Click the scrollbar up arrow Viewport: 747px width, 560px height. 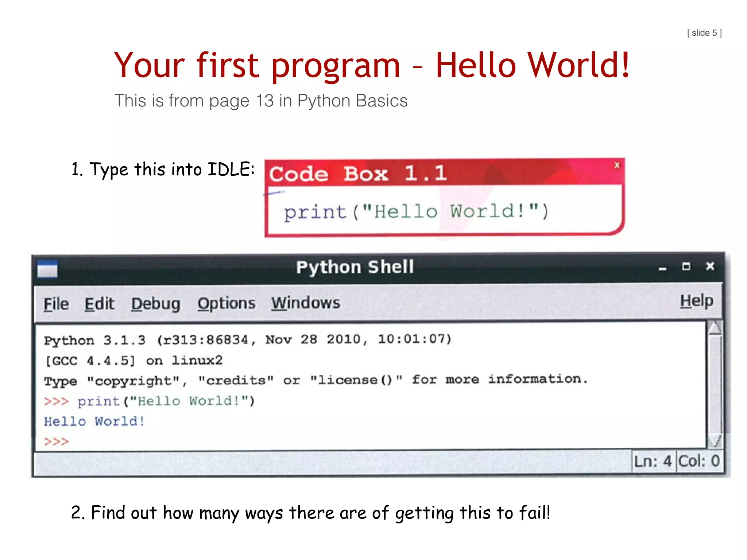tap(715, 328)
